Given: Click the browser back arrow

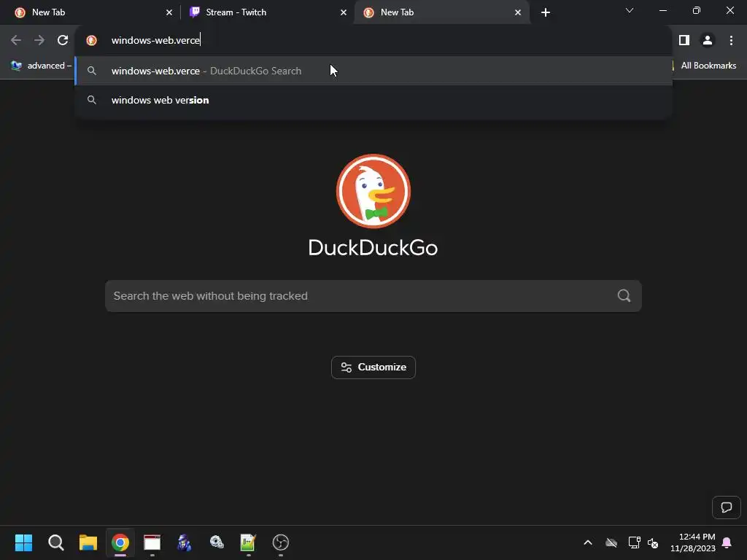Looking at the screenshot, I should click(x=16, y=41).
